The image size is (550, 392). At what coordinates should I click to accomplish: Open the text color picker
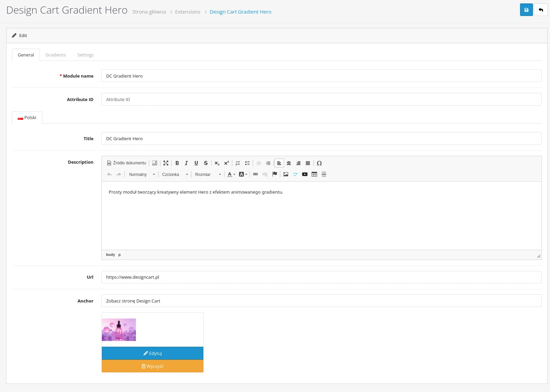pyautogui.click(x=231, y=174)
